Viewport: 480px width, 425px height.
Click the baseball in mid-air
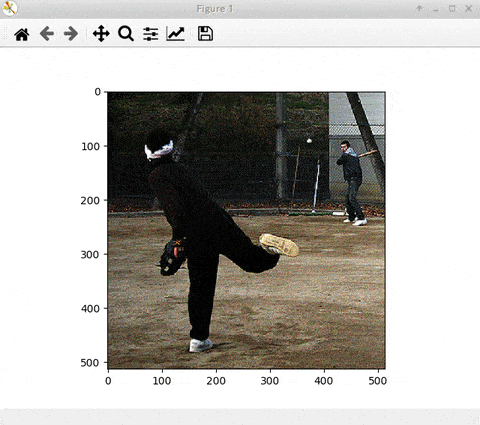[x=309, y=141]
